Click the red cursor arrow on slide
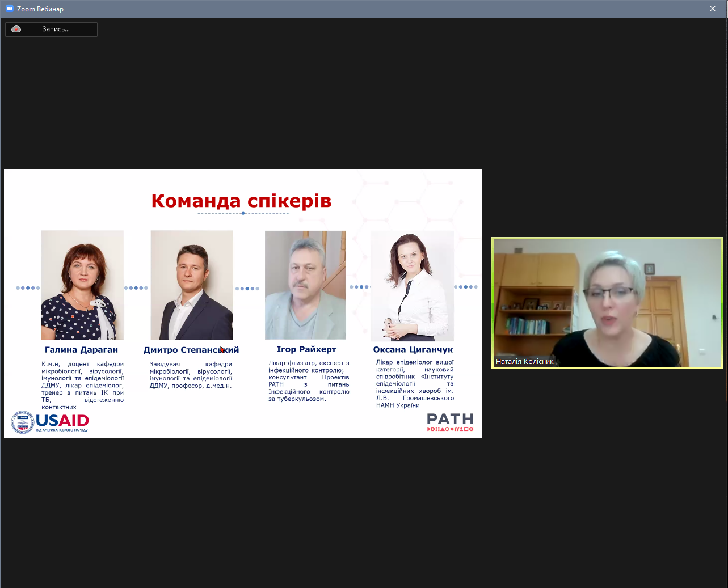 (x=222, y=350)
